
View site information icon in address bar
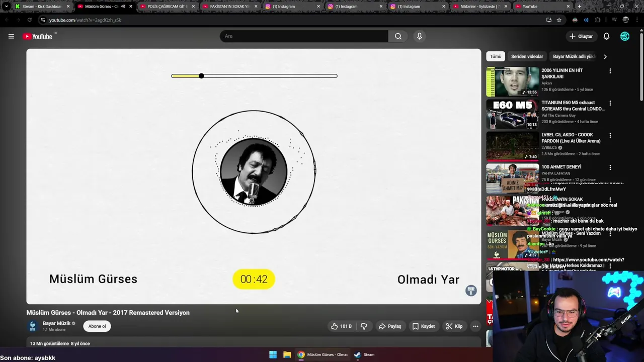(43, 20)
